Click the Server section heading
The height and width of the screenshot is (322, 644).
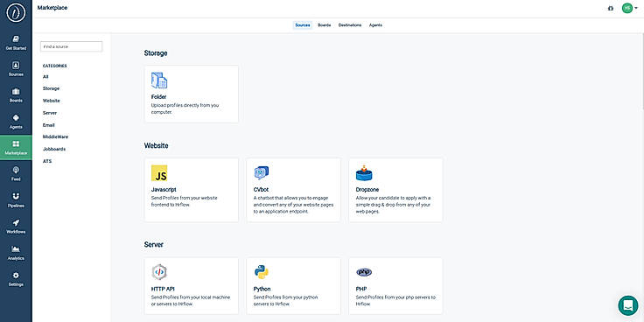(154, 244)
